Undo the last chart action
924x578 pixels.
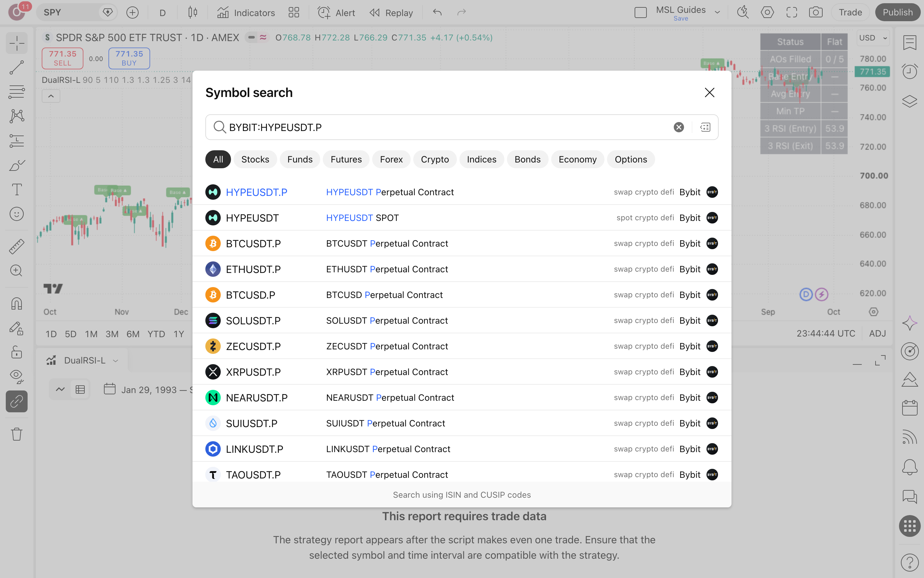pos(437,13)
